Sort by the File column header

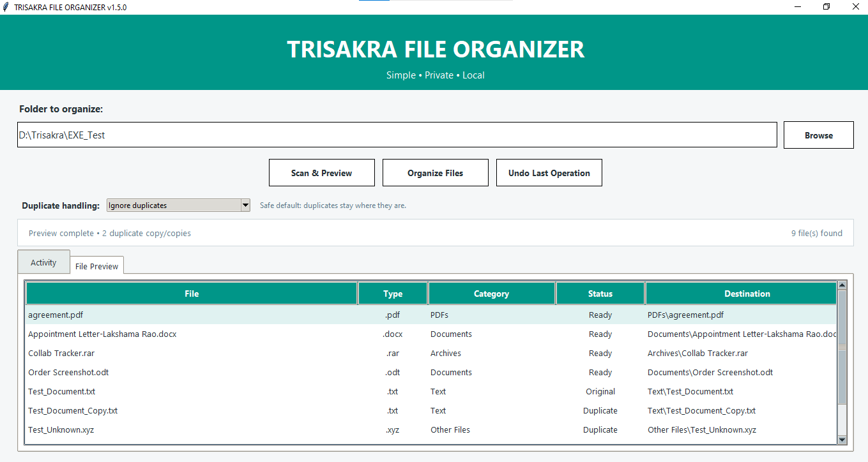coord(192,294)
